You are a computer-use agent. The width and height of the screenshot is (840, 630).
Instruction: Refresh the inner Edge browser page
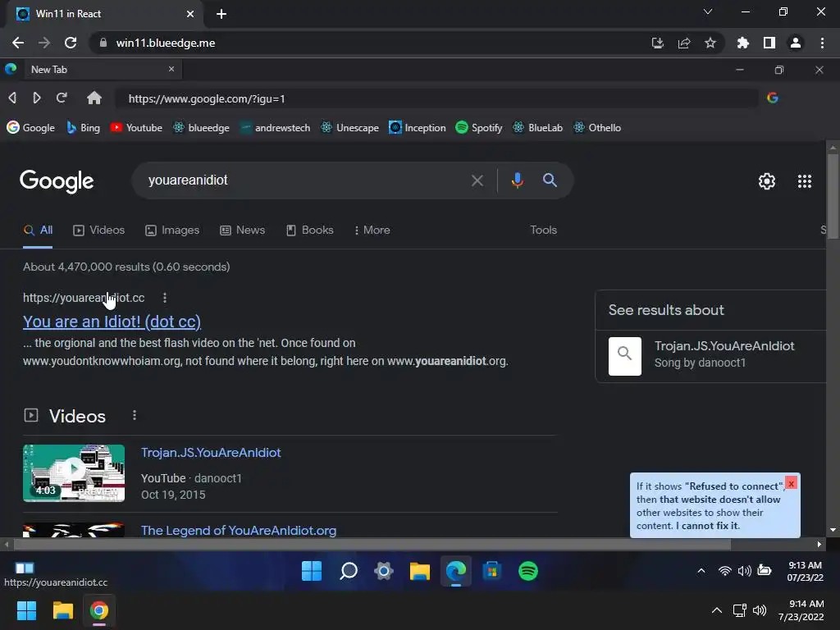(x=62, y=98)
